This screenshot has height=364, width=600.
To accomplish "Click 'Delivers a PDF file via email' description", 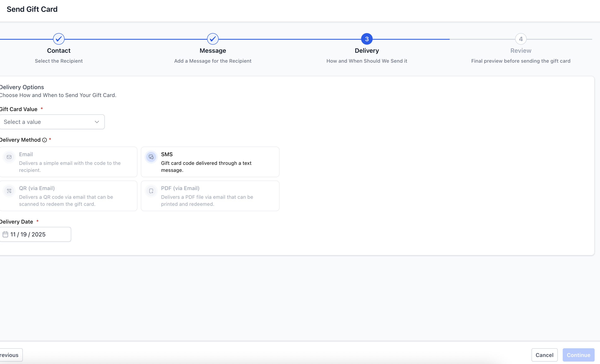I will tap(207, 200).
